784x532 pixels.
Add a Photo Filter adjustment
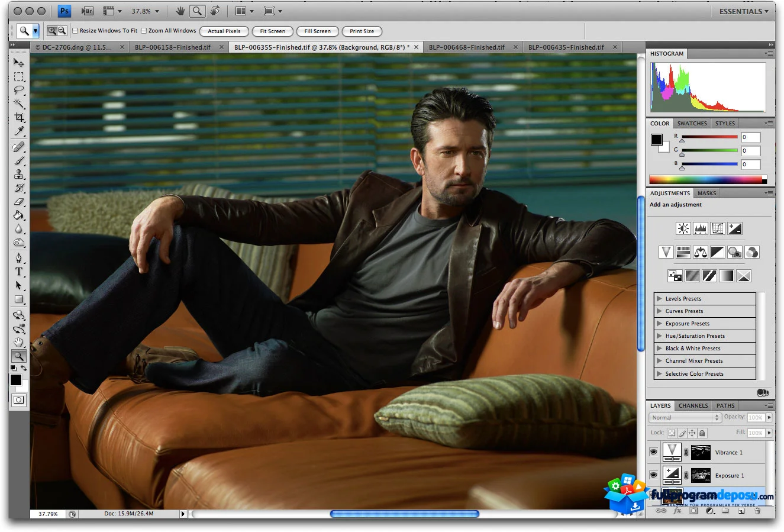pyautogui.click(x=735, y=252)
